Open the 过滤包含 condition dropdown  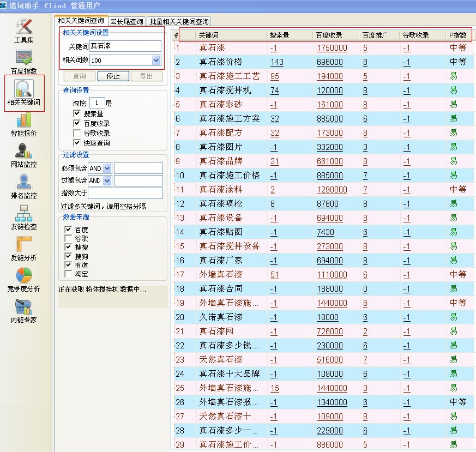point(106,180)
